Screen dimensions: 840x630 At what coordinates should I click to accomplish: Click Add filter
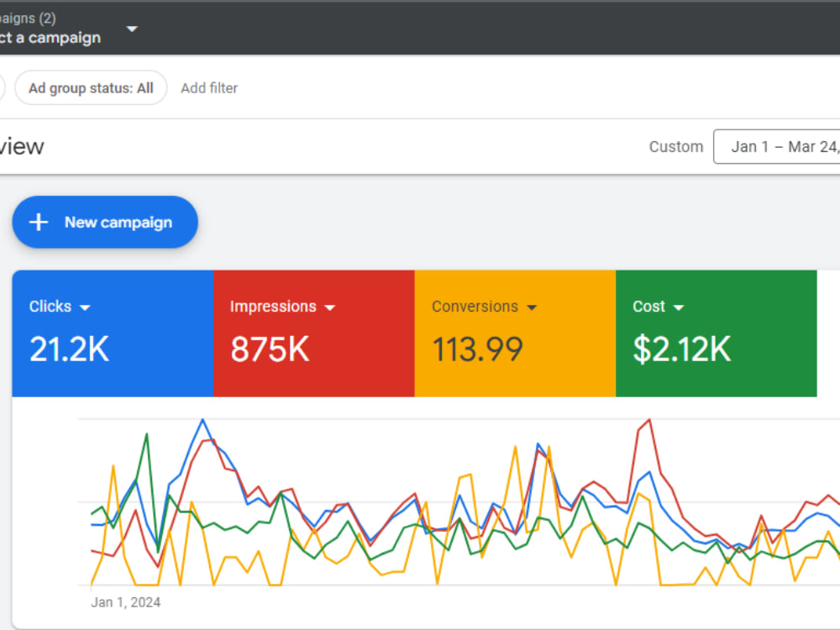209,88
